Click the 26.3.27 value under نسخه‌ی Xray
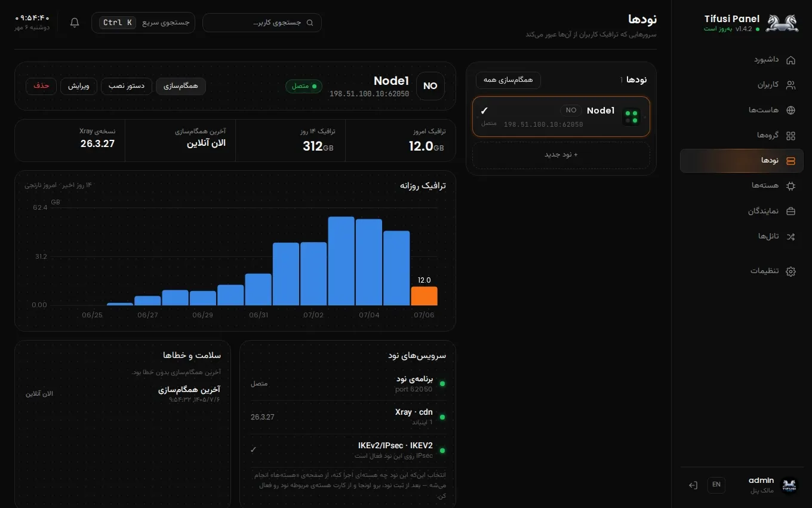 (x=97, y=143)
